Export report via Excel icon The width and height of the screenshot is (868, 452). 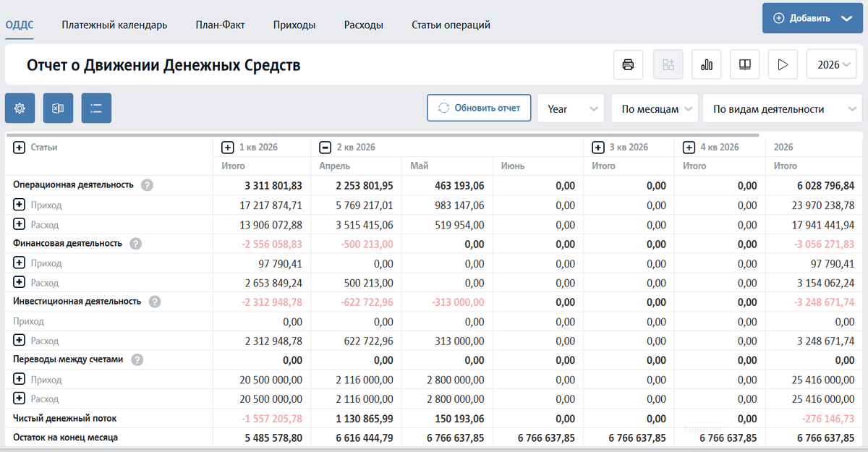click(59, 108)
